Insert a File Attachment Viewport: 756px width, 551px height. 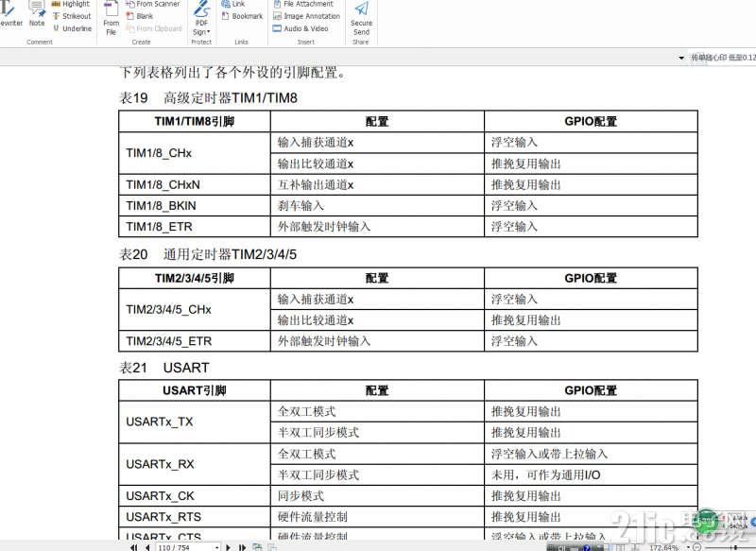tap(303, 4)
